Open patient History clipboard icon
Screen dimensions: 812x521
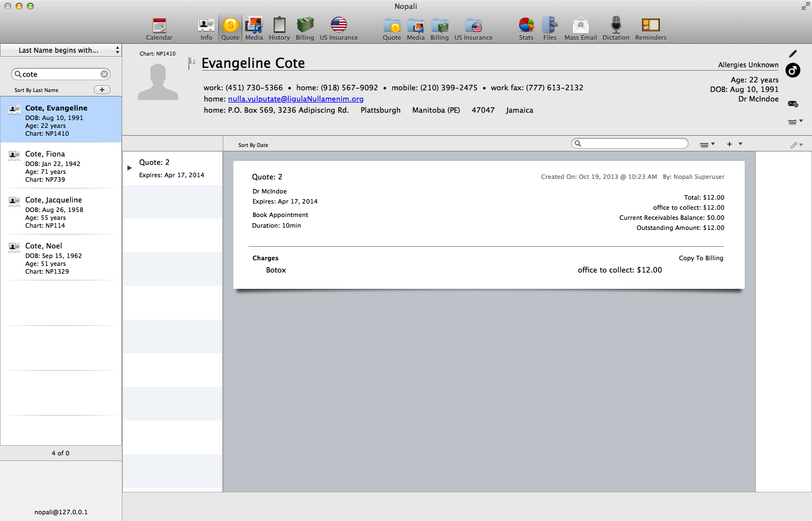point(279,29)
